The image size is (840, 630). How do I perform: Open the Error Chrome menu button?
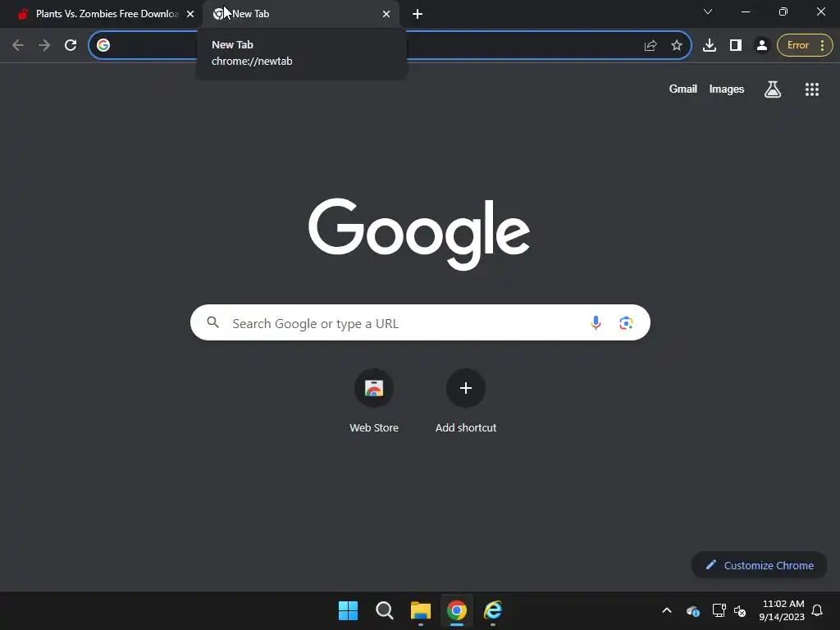(805, 45)
